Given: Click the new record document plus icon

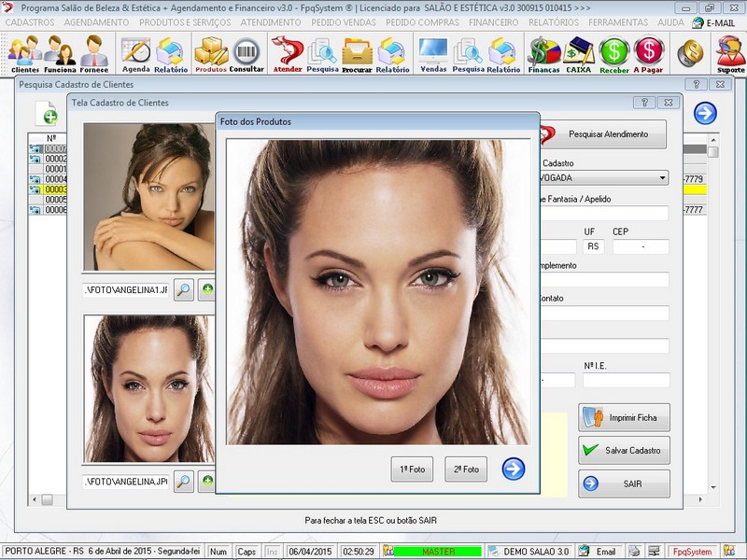Looking at the screenshot, I should click(47, 113).
